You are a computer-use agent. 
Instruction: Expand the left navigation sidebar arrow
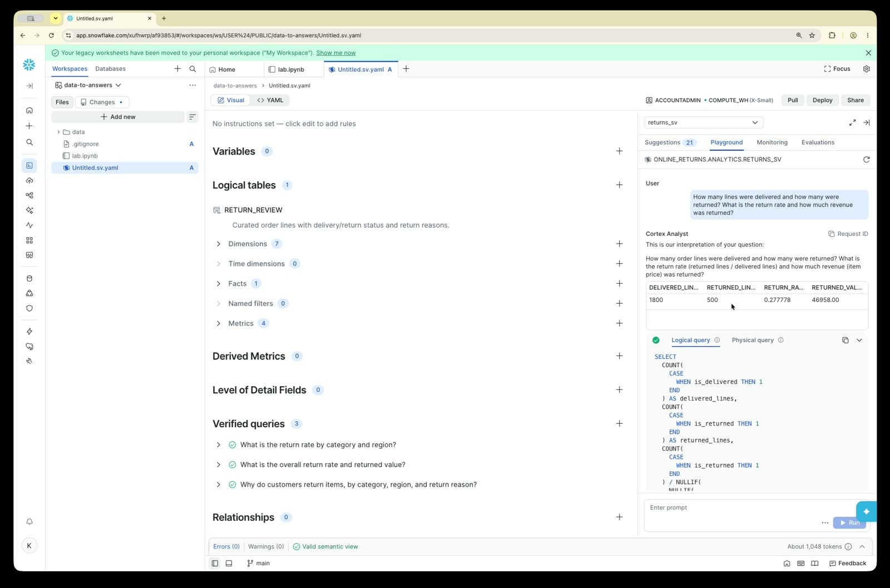[x=29, y=86]
